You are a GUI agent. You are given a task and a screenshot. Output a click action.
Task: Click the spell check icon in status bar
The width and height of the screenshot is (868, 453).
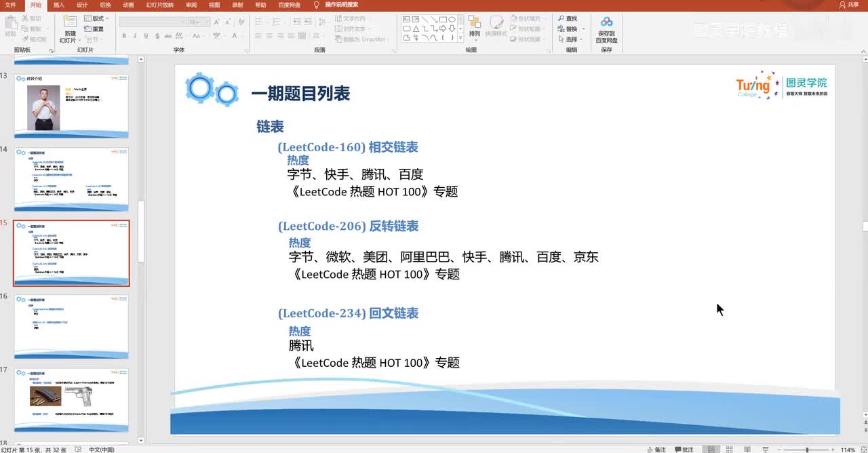(x=79, y=449)
